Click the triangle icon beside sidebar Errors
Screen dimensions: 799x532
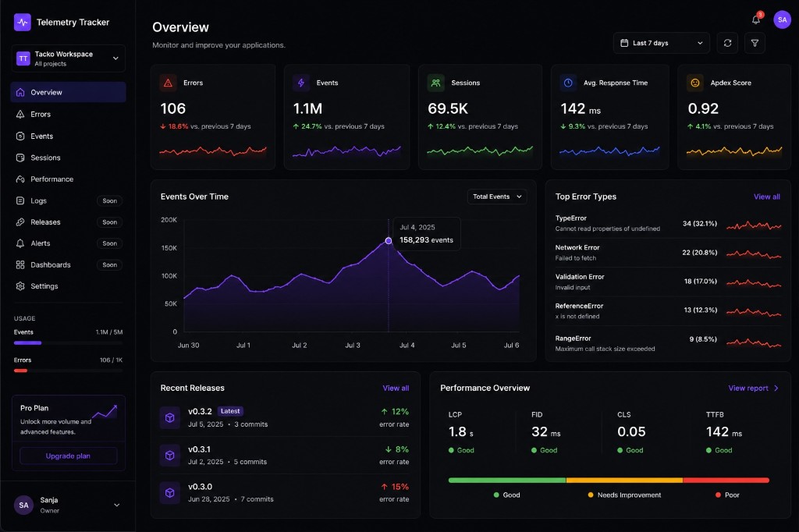(20, 114)
